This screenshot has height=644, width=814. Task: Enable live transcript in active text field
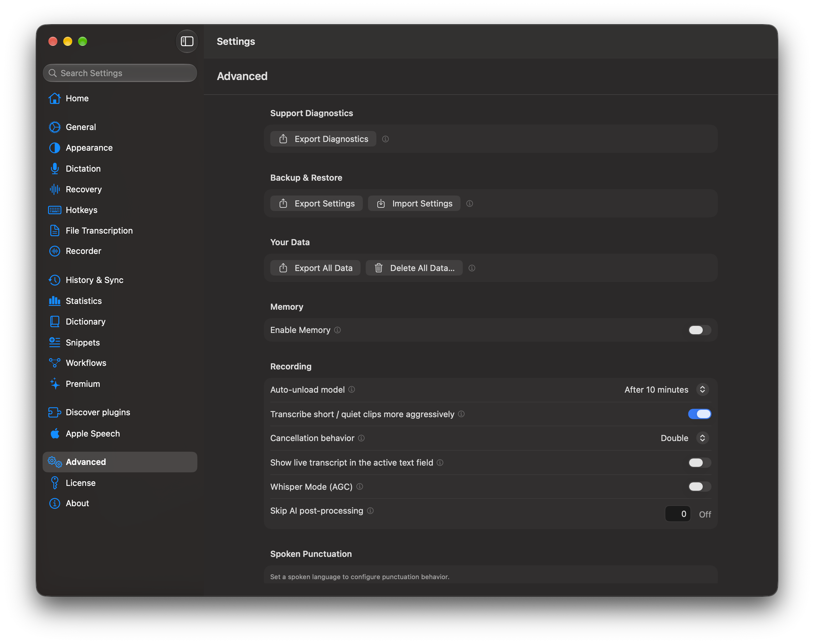700,463
